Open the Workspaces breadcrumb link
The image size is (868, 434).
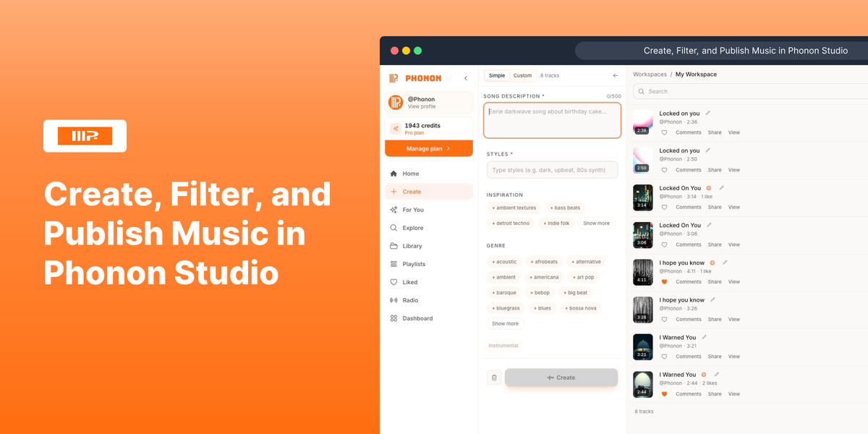[x=650, y=75]
